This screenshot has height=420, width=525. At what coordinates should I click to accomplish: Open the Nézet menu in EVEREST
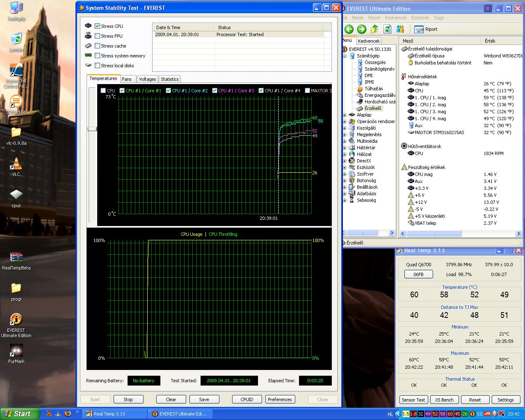pyautogui.click(x=358, y=18)
